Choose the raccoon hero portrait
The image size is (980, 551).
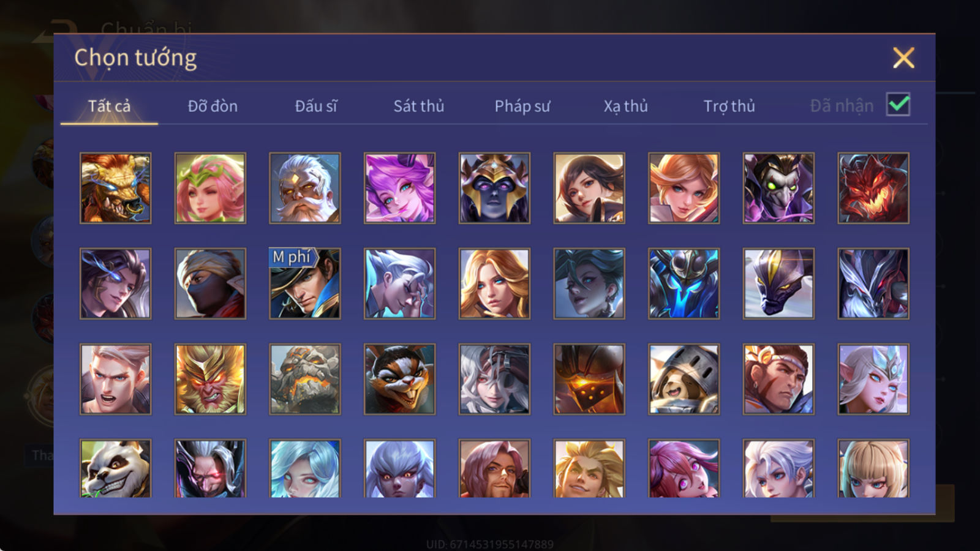(399, 379)
